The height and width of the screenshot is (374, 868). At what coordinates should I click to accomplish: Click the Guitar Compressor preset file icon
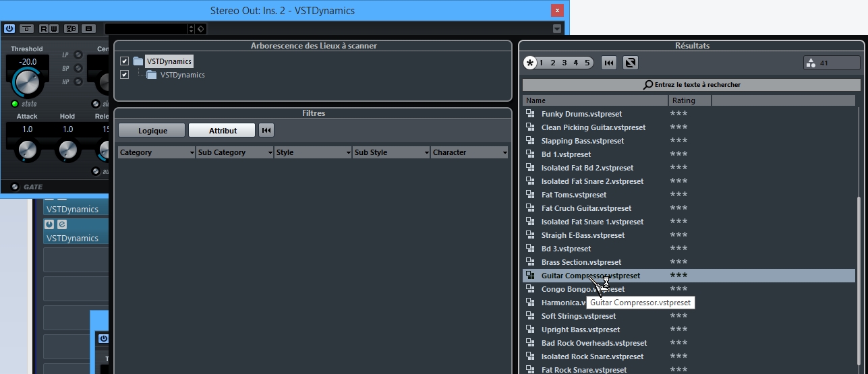coord(530,276)
